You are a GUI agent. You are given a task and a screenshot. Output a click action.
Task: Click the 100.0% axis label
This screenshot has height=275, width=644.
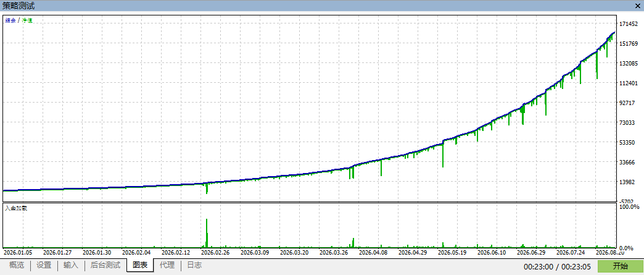tap(629, 206)
